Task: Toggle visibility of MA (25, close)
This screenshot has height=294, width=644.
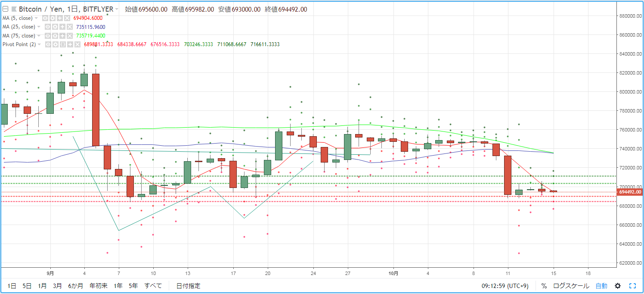Action: coord(48,27)
